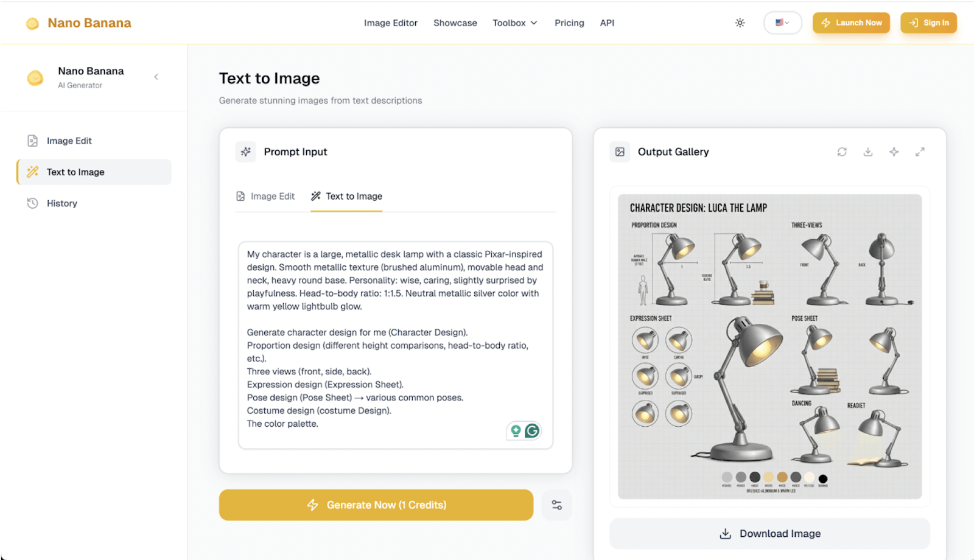974x560 pixels.
Task: Click Generate Now (1 Credits) button
Action: (376, 505)
